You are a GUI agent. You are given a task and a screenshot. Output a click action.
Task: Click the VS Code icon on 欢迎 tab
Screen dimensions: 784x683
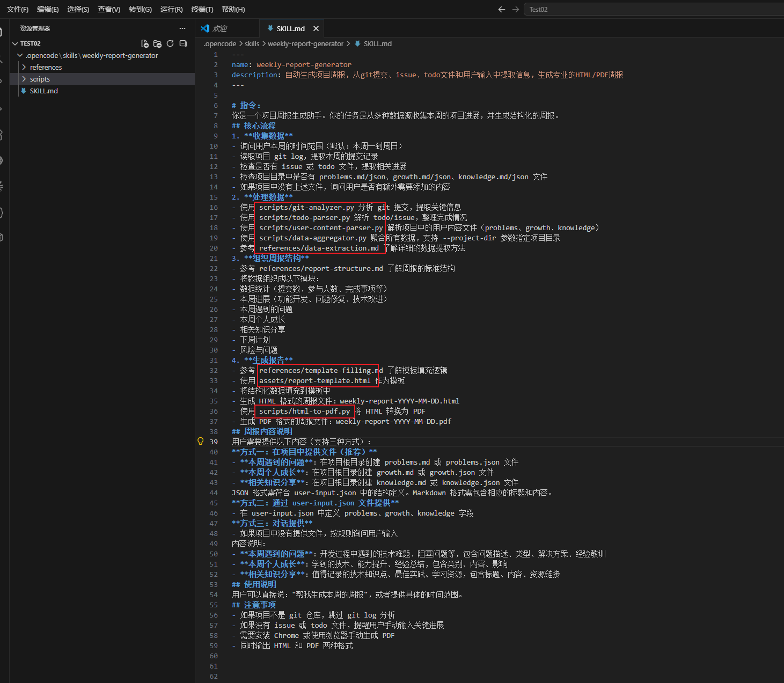205,28
